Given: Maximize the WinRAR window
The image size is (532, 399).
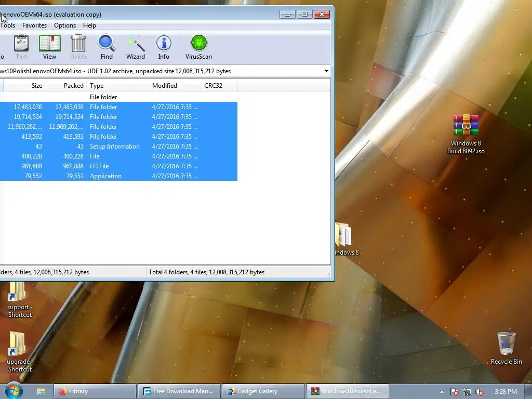Looking at the screenshot, I should pos(304,14).
